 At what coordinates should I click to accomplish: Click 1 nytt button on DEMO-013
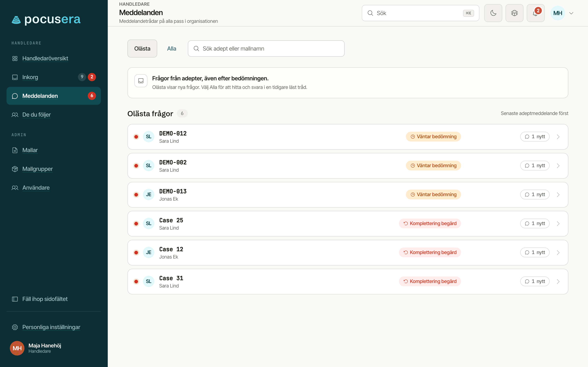click(x=535, y=195)
